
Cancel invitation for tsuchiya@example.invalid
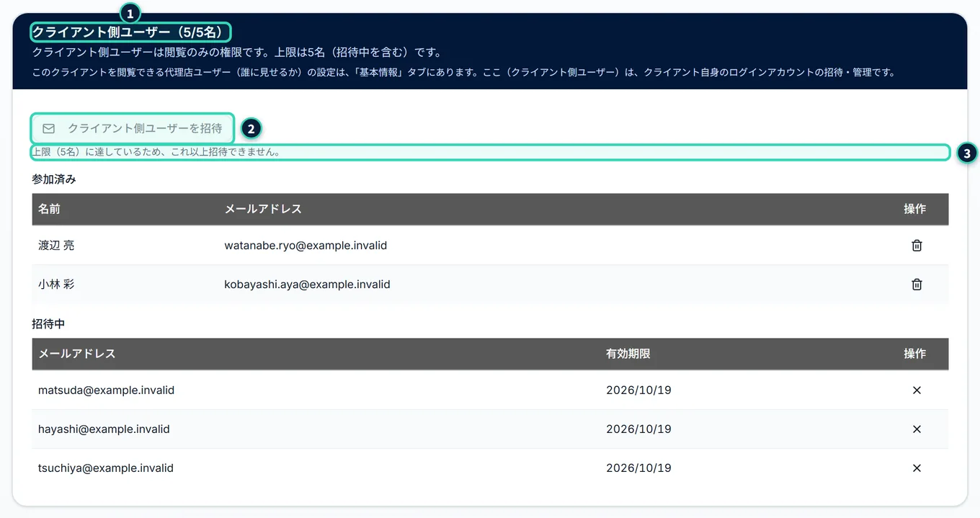(x=917, y=468)
